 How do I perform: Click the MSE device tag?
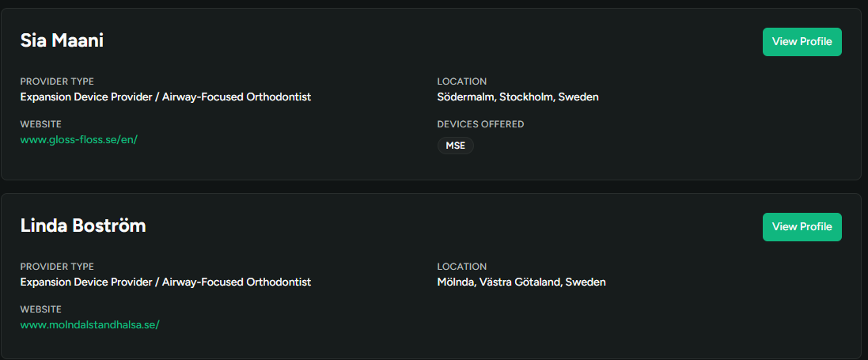click(455, 146)
